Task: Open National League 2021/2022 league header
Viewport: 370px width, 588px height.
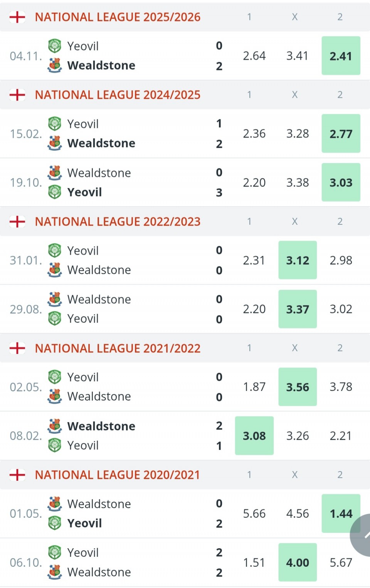Action: 118,349
